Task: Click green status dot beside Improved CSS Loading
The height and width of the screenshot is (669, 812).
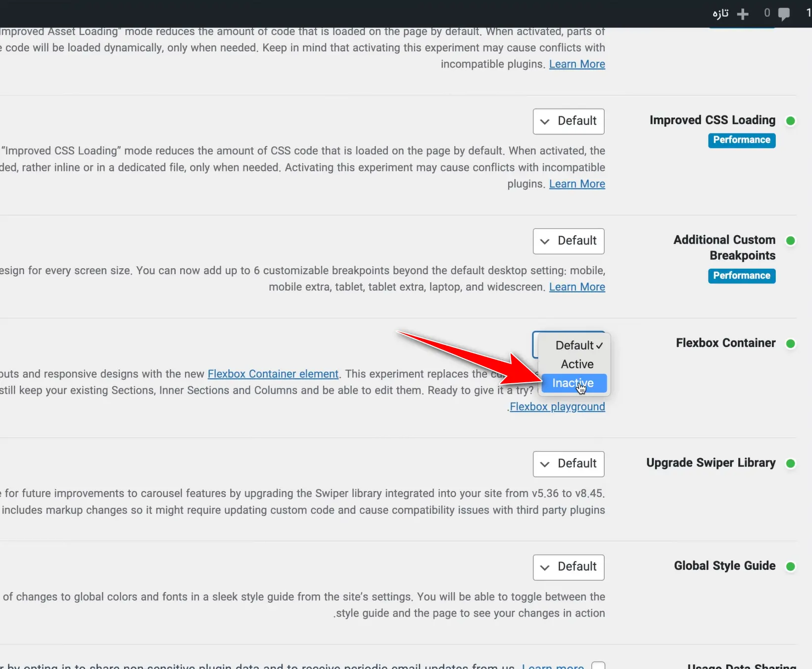Action: tap(791, 121)
